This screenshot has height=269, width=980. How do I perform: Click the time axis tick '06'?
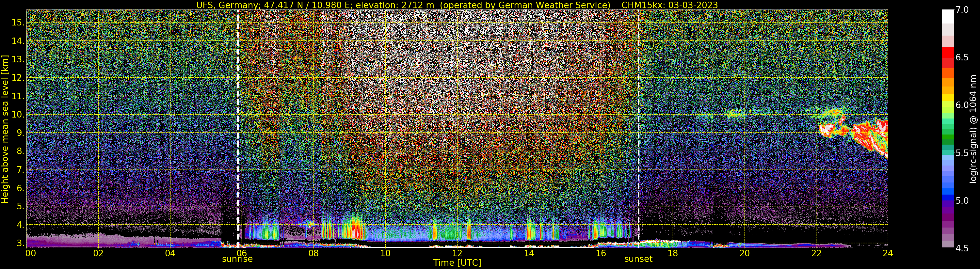pos(242,253)
